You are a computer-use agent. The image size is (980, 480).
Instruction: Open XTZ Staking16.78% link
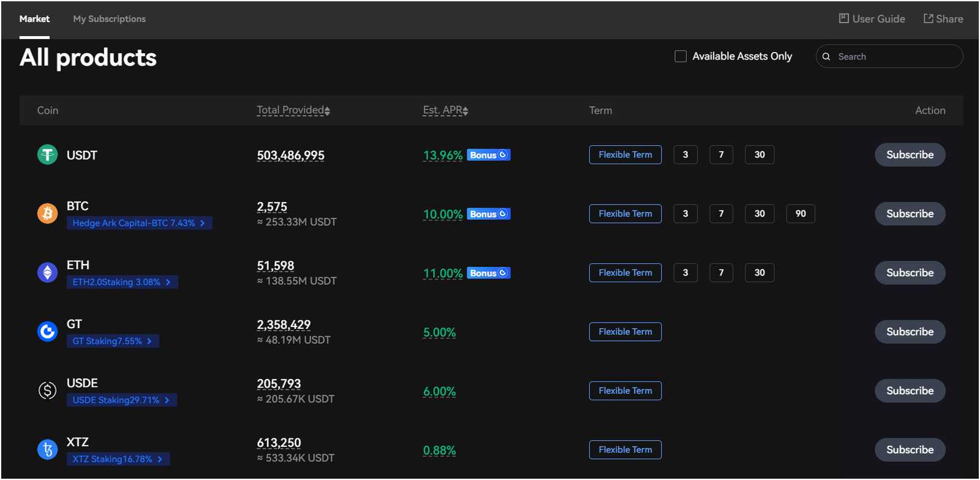[x=118, y=459]
